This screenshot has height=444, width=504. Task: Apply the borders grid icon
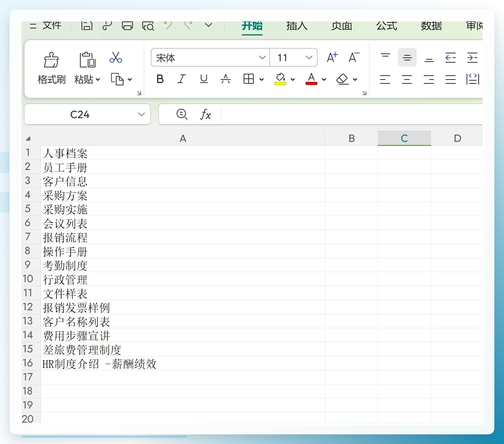coord(248,79)
